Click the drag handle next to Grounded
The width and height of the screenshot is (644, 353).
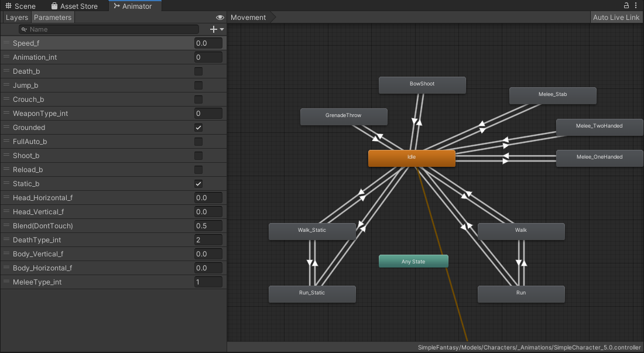click(x=6, y=128)
